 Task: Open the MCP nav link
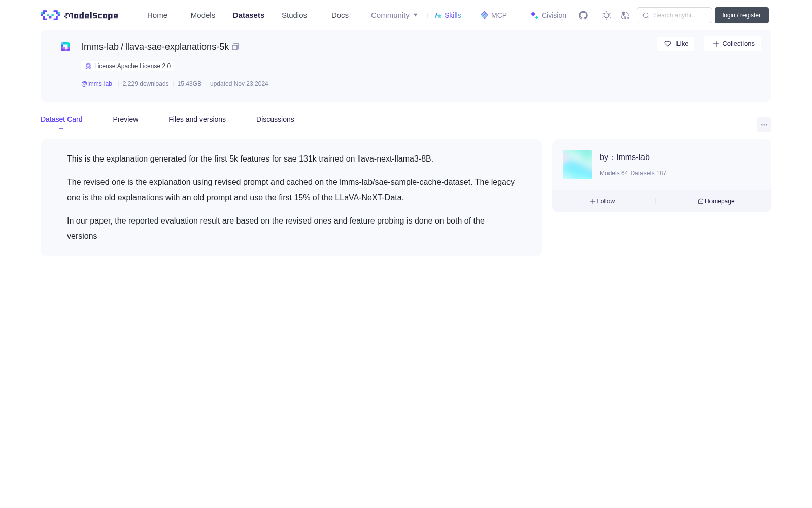tap(493, 15)
